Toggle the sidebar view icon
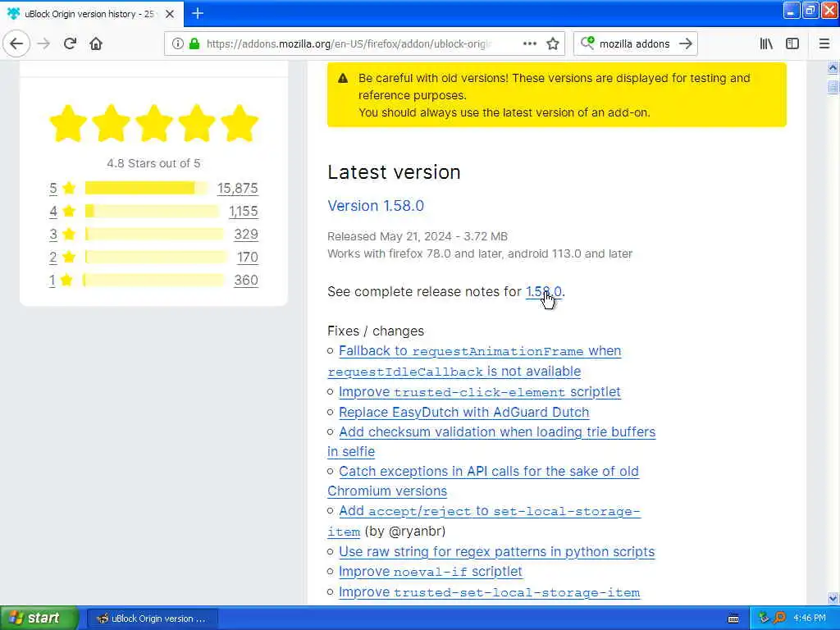 pyautogui.click(x=792, y=44)
